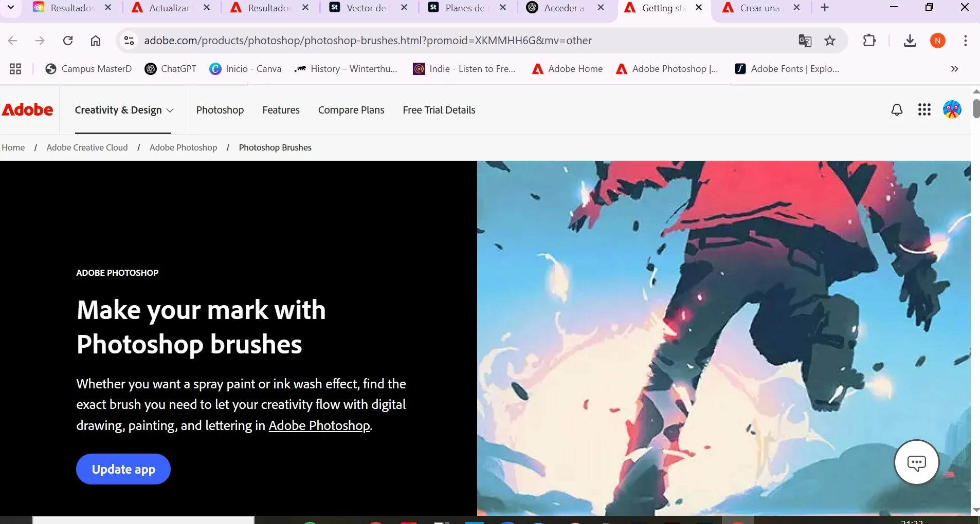Screen dimensions: 980x524
Task: Expand Creativity & Design menu
Action: click(124, 110)
